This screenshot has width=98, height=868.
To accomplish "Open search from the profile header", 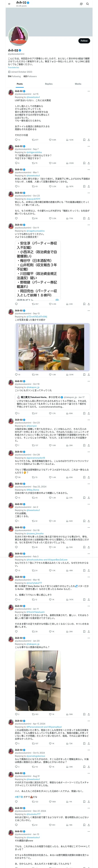I will point(88,4).
